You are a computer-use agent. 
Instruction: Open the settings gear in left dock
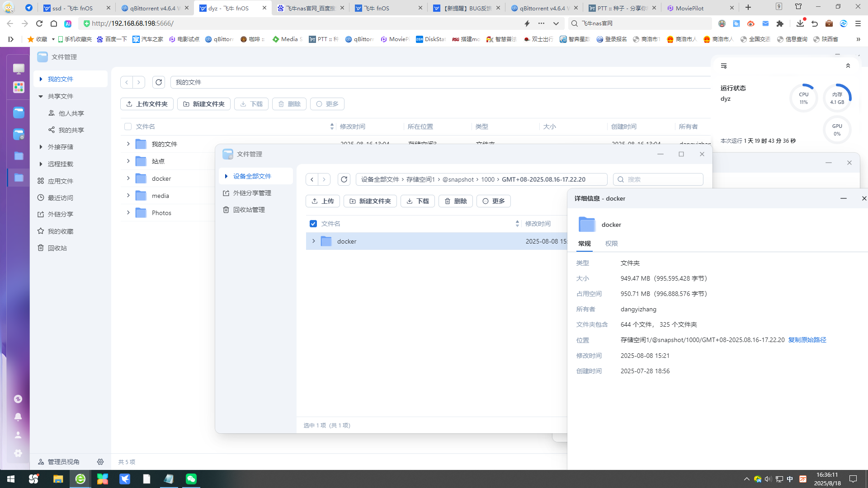(18, 453)
